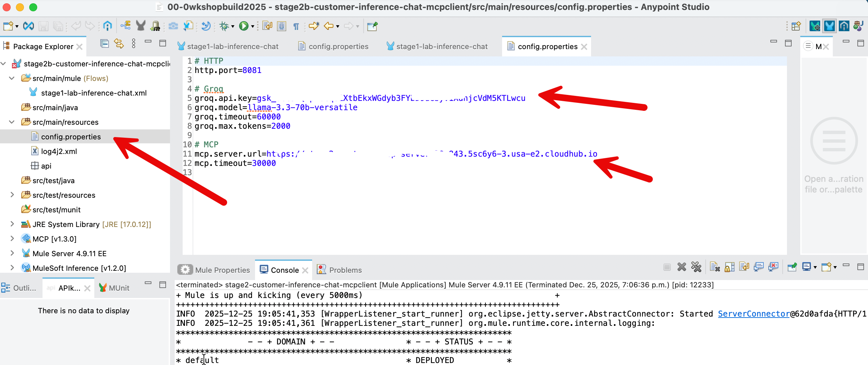Screen dimensions: 868x365
Task: Click the ServerConnector link in the console log
Action: (x=753, y=314)
